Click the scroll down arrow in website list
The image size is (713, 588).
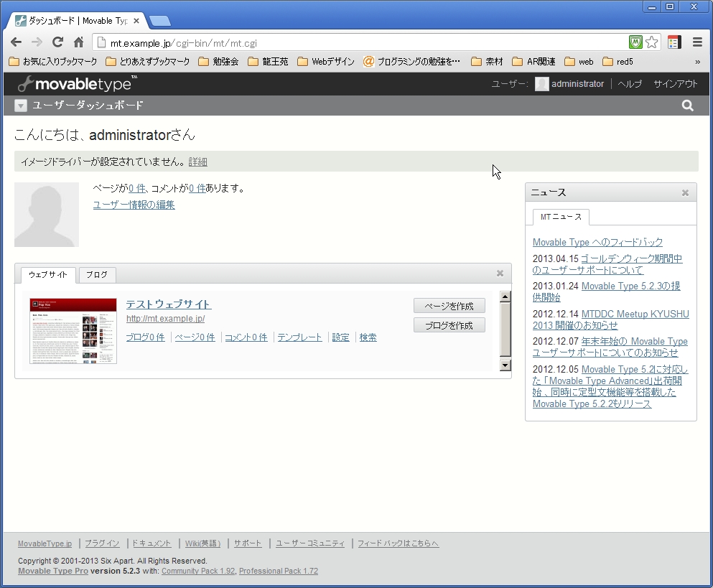click(x=505, y=365)
